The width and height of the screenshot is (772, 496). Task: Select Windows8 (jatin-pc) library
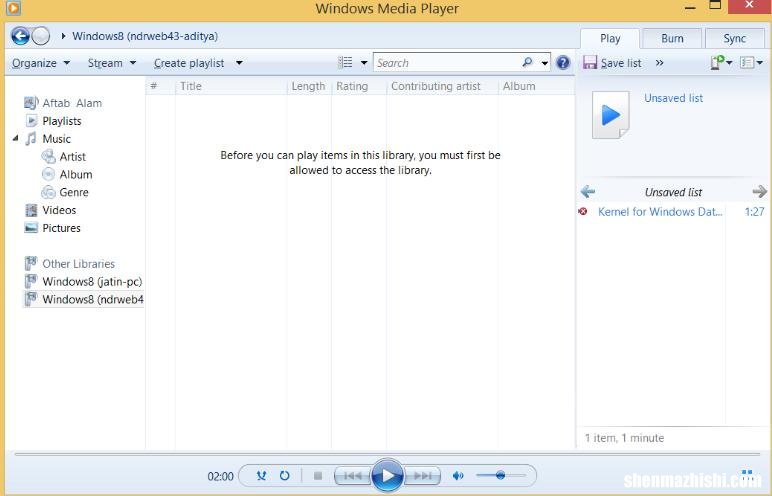click(x=92, y=281)
